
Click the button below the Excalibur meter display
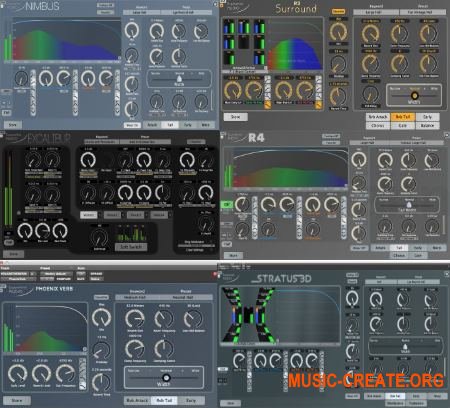[x=131, y=247]
